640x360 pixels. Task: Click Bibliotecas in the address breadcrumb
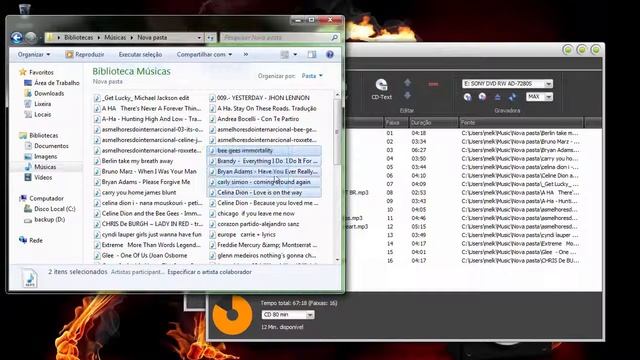(x=78, y=38)
